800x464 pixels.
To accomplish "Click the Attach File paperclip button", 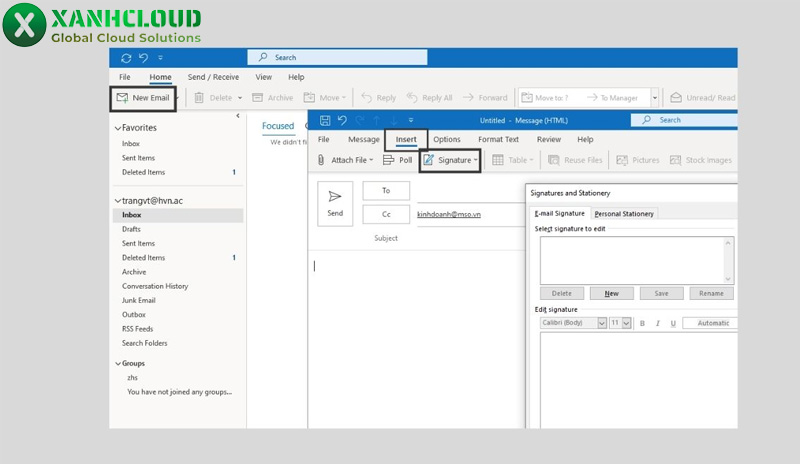I will (345, 160).
